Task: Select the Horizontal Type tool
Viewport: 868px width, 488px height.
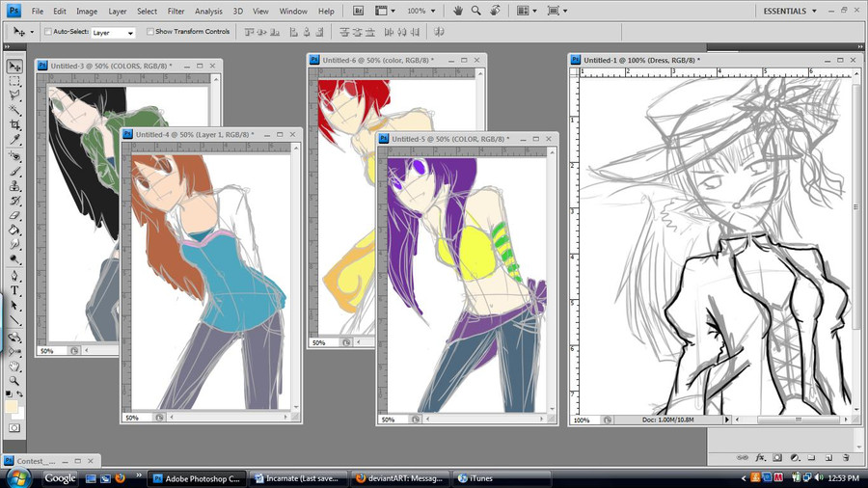Action: [14, 290]
